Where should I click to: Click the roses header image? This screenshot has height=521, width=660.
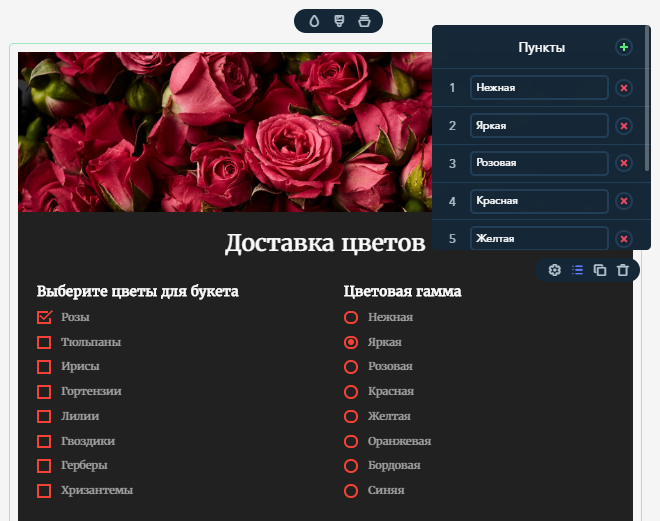(225, 132)
